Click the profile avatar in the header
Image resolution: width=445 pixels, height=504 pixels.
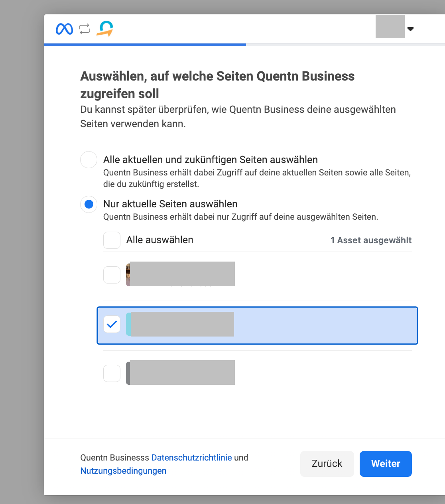[390, 27]
